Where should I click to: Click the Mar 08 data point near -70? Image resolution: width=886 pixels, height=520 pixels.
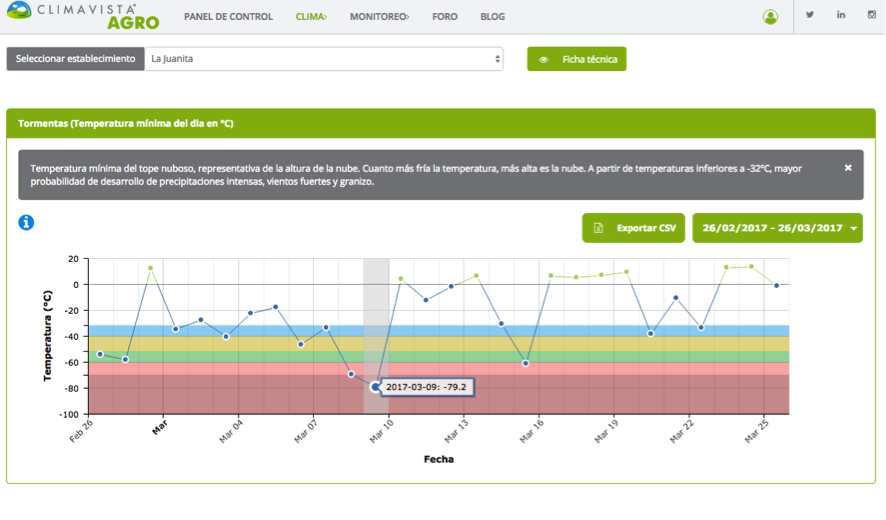tap(351, 374)
